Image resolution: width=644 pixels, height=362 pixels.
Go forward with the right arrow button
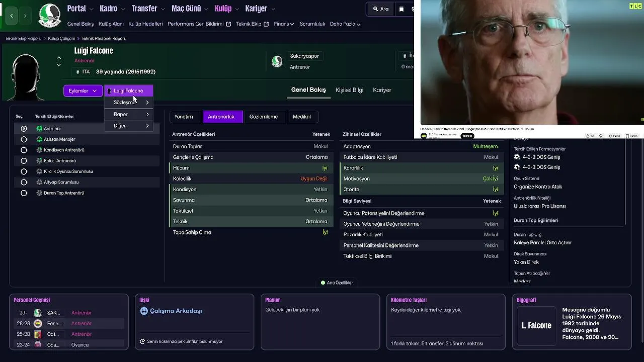[25, 16]
